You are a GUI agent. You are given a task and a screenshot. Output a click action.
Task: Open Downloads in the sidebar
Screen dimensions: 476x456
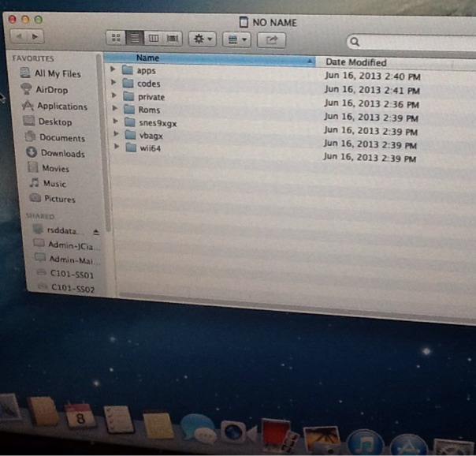(62, 154)
